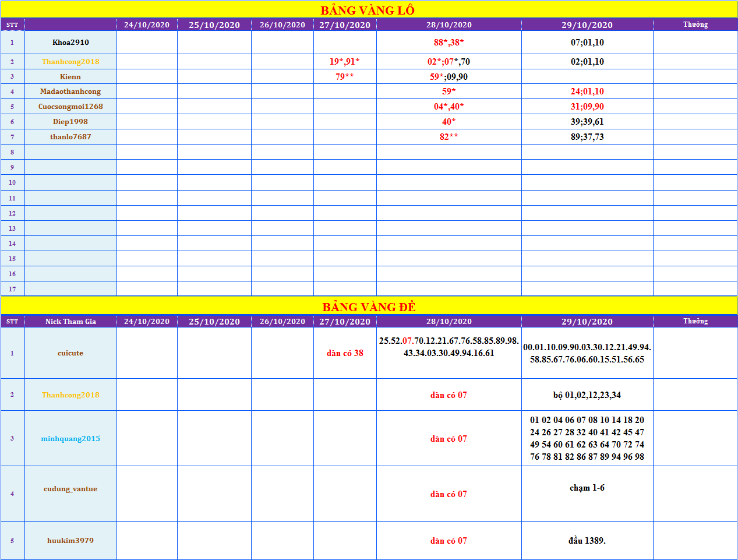Click the LÔ table '28/10/2020' header
Image resolution: width=738 pixels, height=560 pixels.
449,25
